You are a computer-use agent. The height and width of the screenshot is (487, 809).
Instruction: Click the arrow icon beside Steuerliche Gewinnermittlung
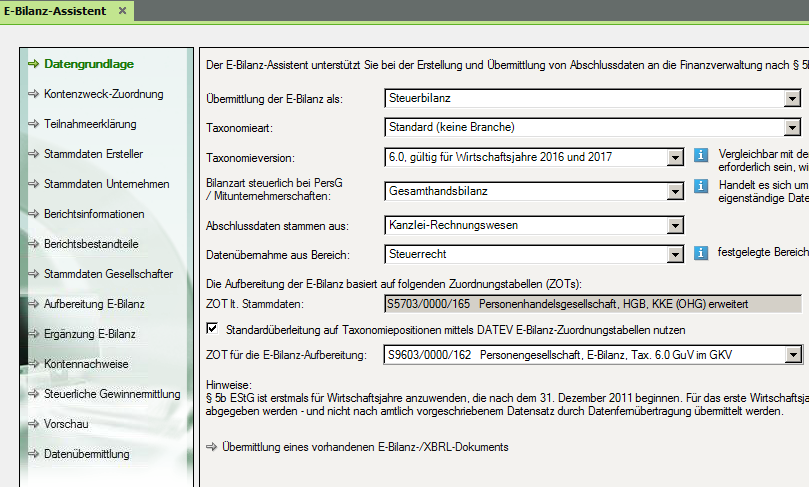tap(34, 394)
